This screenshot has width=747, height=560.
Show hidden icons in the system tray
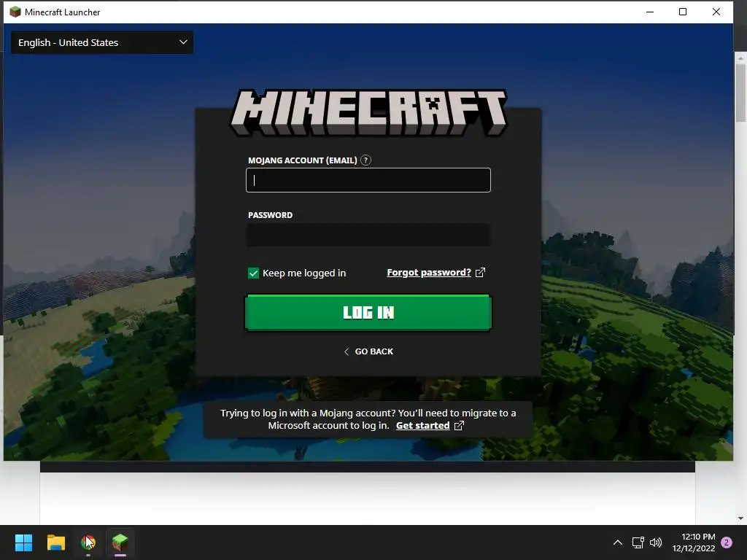pyautogui.click(x=617, y=542)
